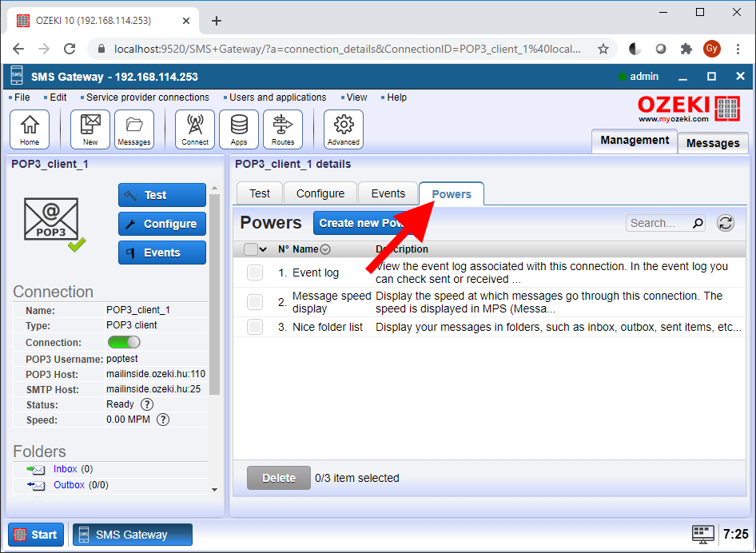Open the Nice folder list row

(x=489, y=327)
